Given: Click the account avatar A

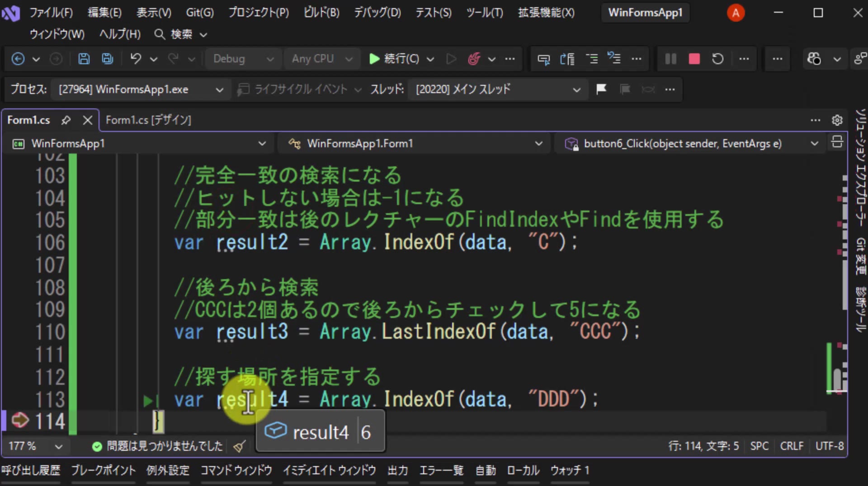Looking at the screenshot, I should point(736,13).
